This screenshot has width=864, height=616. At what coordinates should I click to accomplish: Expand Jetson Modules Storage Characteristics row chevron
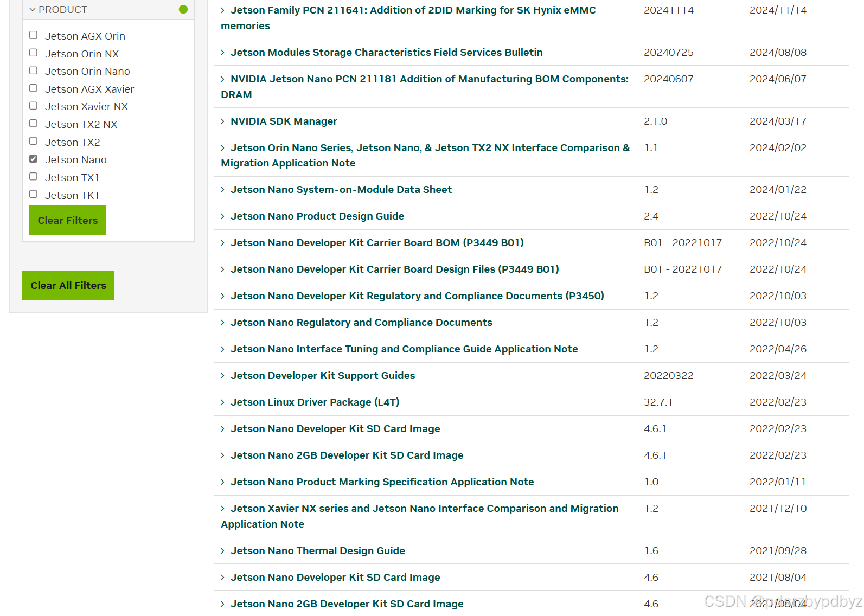pyautogui.click(x=222, y=53)
